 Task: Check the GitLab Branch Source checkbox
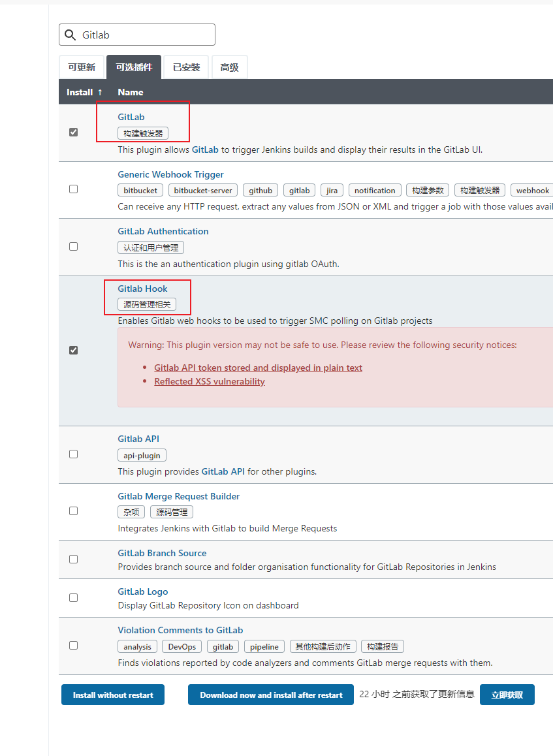click(73, 559)
